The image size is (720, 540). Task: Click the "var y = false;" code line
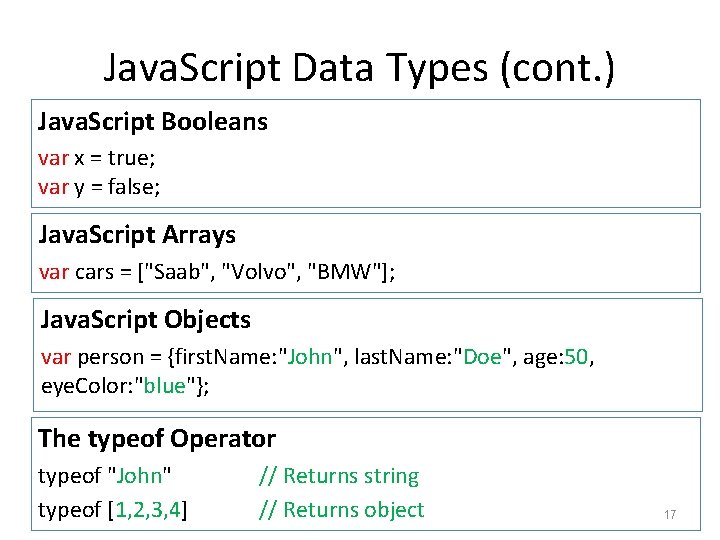point(99,186)
